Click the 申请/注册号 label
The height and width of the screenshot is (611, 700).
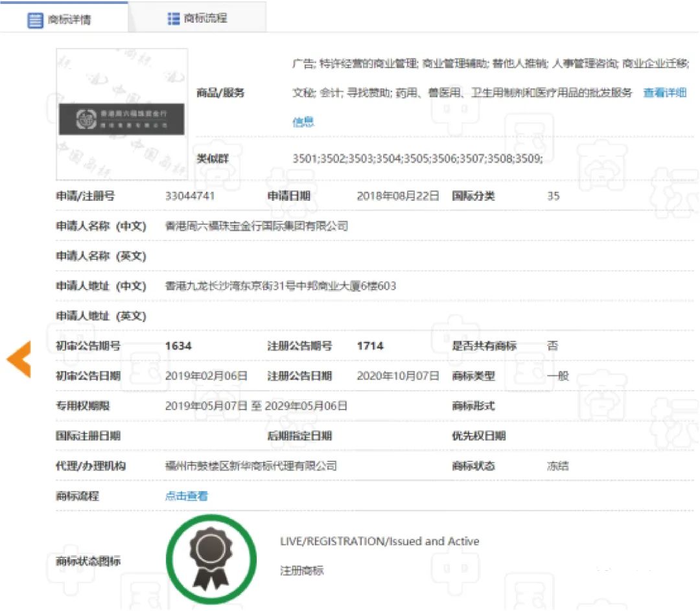86,196
